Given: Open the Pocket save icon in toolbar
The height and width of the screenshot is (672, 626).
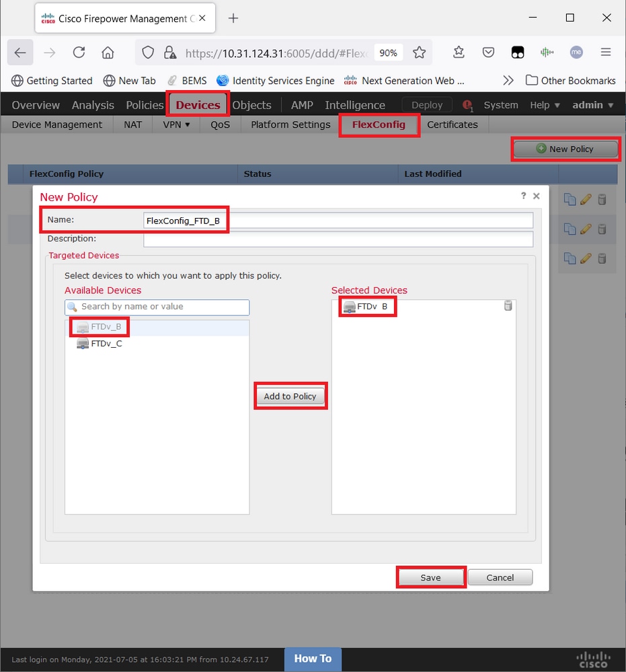Looking at the screenshot, I should point(488,52).
